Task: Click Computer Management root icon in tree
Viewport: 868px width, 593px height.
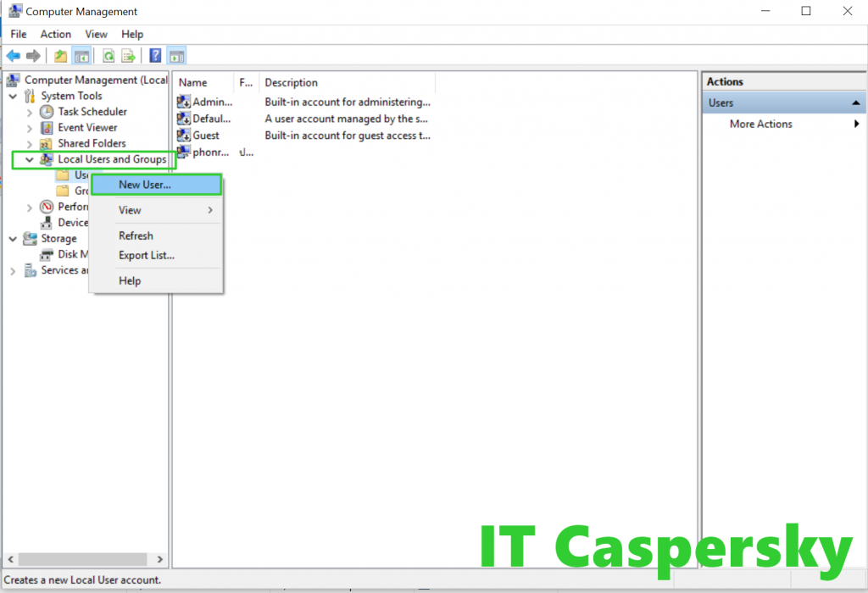Action: click(x=14, y=80)
